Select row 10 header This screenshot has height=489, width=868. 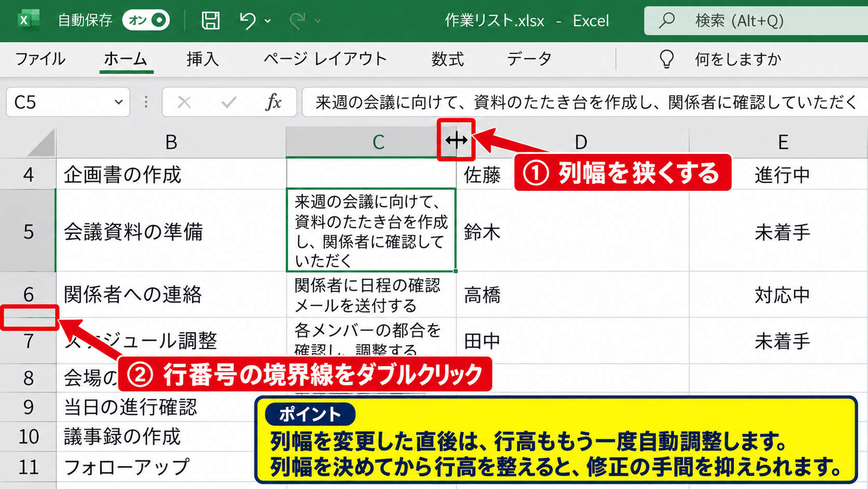point(28,437)
